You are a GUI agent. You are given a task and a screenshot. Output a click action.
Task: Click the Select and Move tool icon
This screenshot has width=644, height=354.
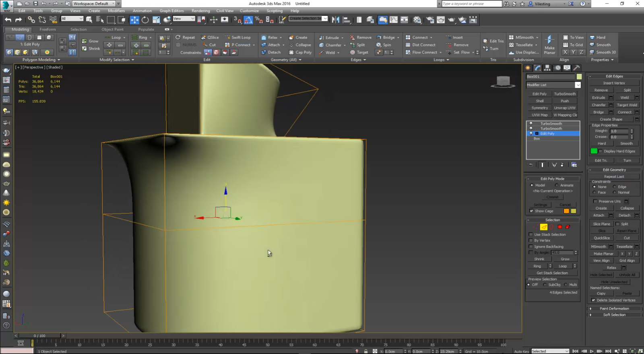pos(134,20)
